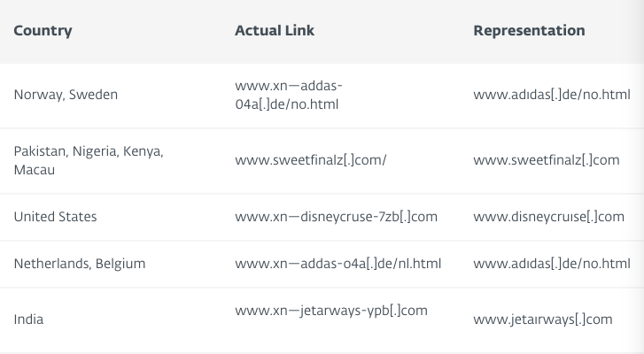
Task: Click the Representation column header
Action: pos(529,31)
